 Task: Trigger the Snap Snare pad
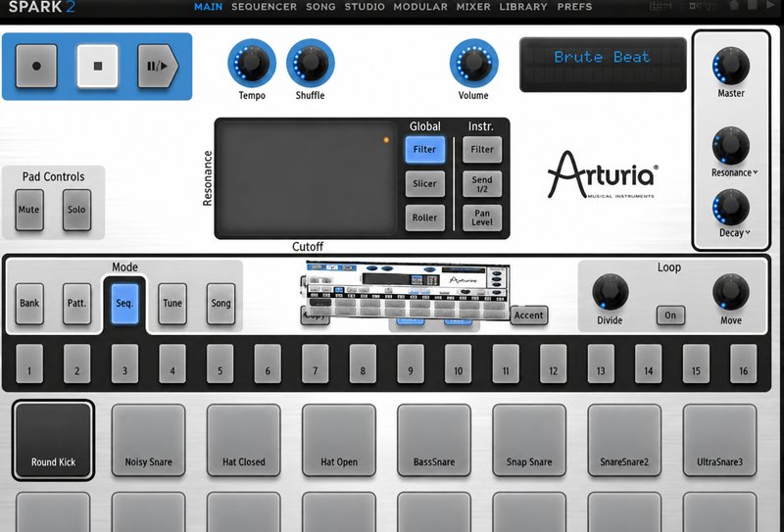(x=529, y=440)
